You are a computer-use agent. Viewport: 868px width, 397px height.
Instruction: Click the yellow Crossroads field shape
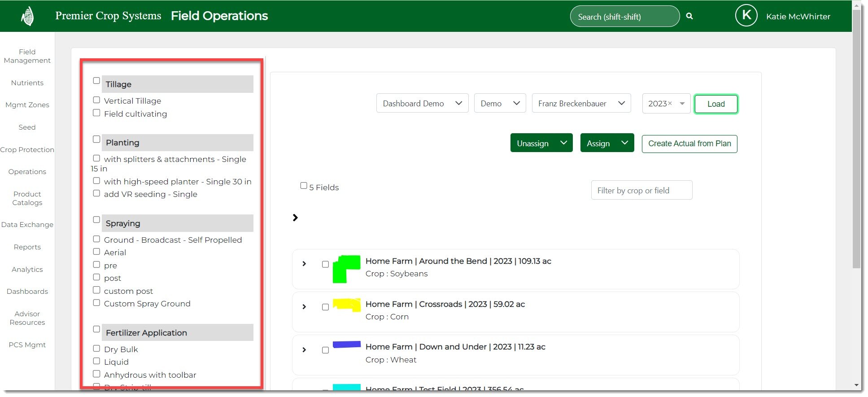pos(347,305)
